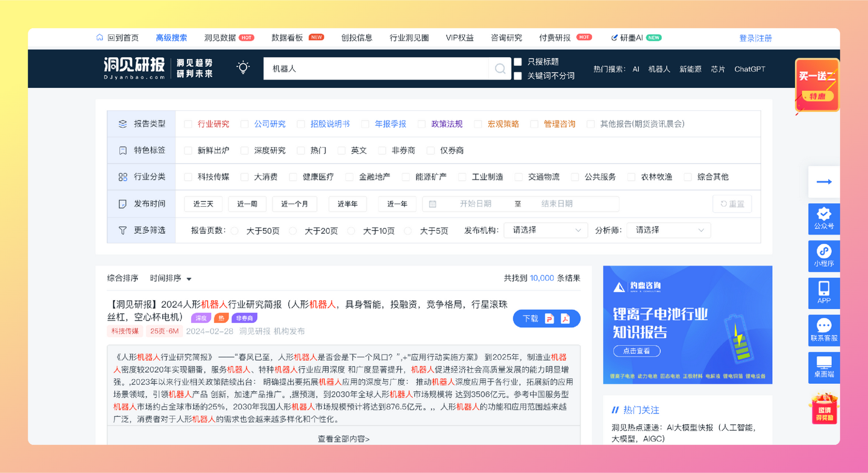Open 创投信息 navigation item
This screenshot has height=473, width=868.
click(357, 38)
